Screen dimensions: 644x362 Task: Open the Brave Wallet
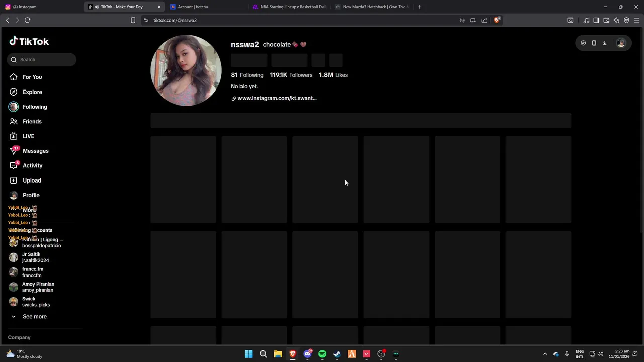click(x=606, y=20)
